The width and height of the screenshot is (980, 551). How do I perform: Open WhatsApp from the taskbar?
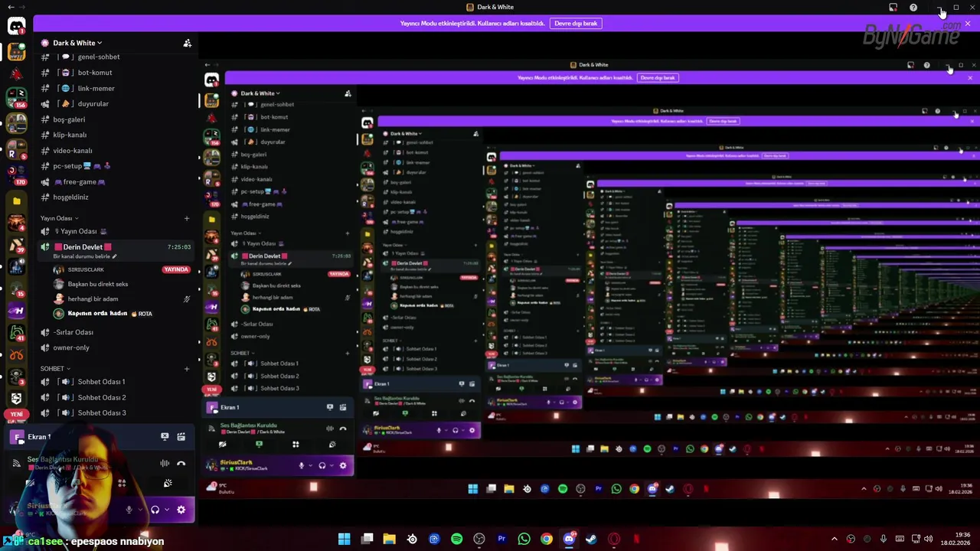524,539
